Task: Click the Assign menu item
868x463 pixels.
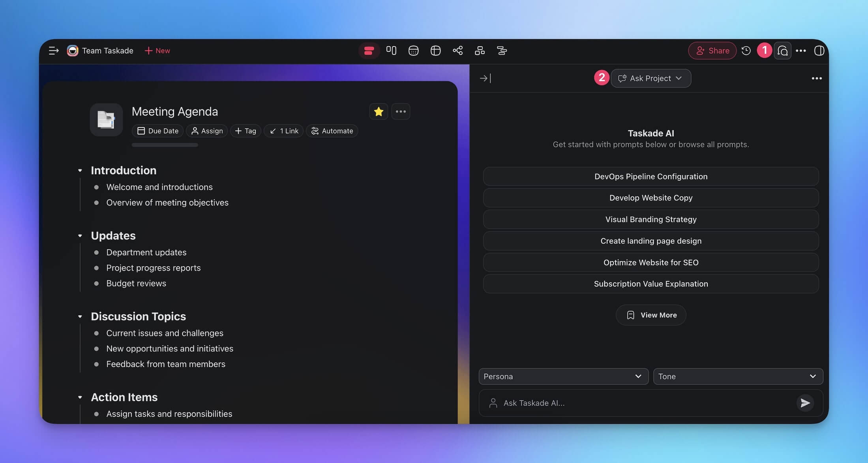Action: pyautogui.click(x=207, y=130)
